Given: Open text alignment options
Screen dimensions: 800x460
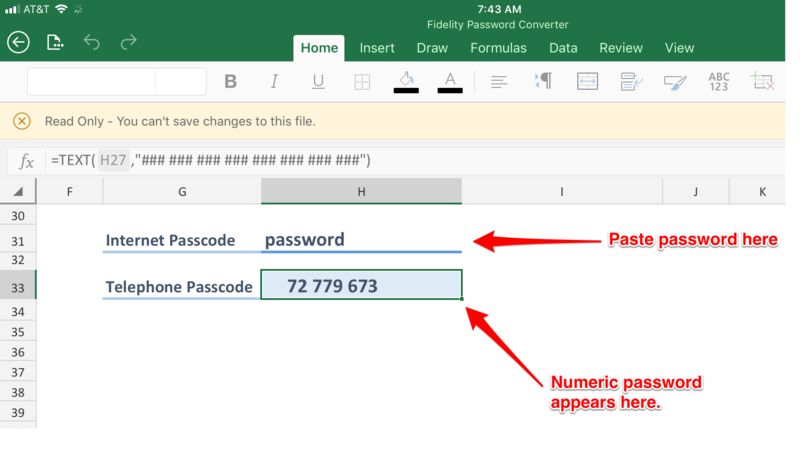Looking at the screenshot, I should click(500, 82).
